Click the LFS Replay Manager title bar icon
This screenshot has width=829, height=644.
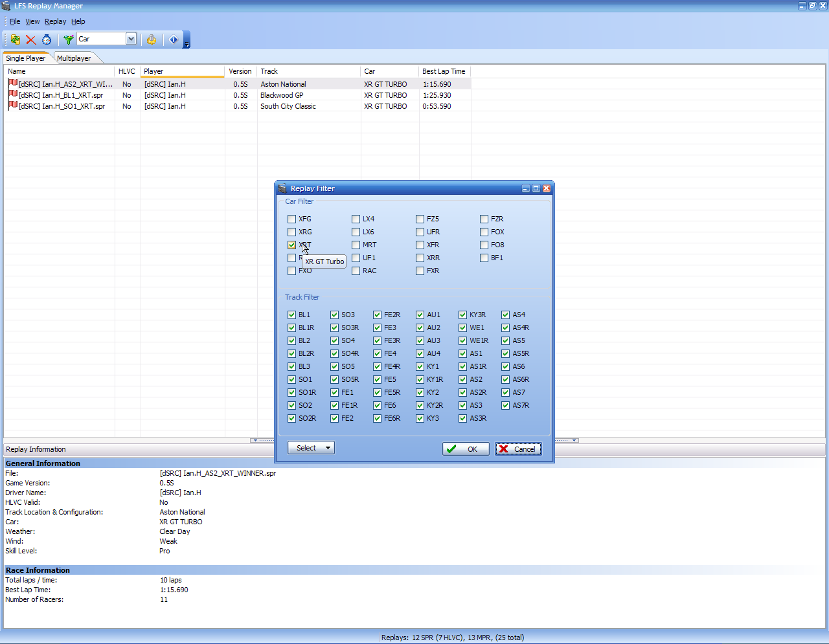point(6,6)
